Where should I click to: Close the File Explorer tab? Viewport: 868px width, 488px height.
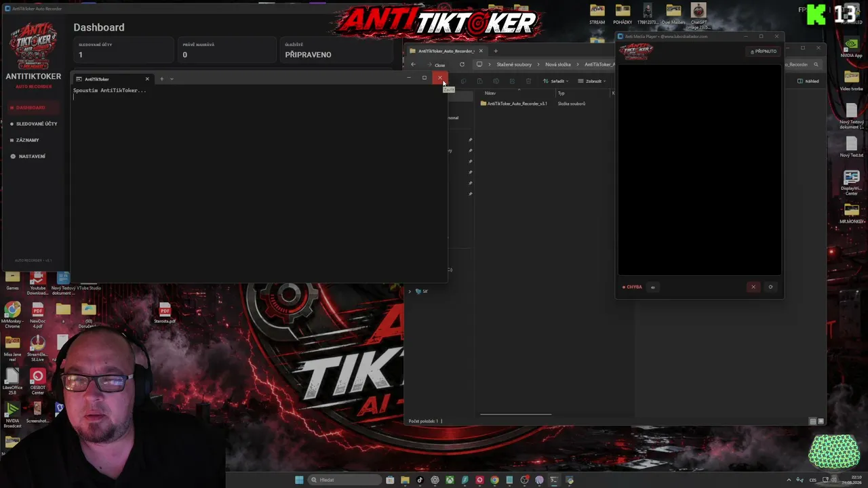pyautogui.click(x=481, y=51)
